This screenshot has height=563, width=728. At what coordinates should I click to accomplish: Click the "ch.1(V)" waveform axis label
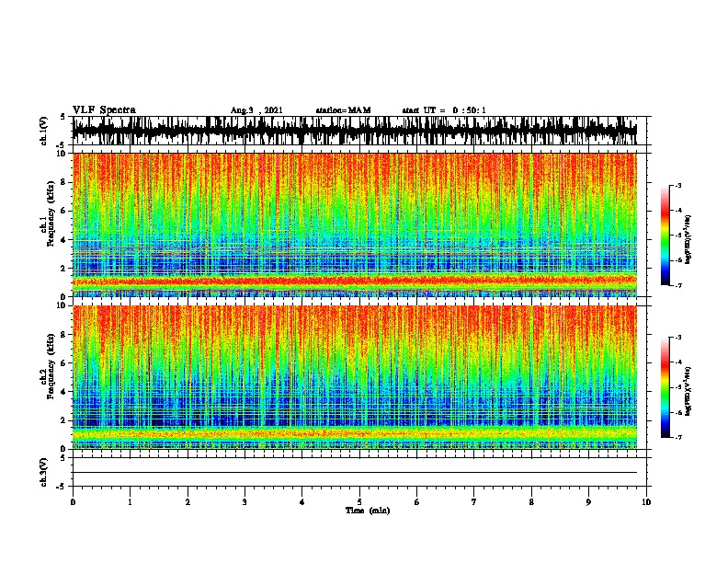click(43, 131)
